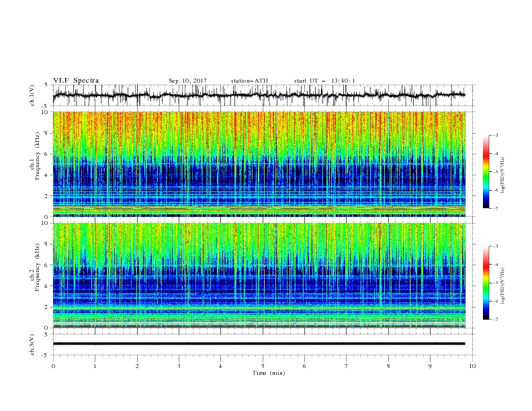Click the "ch.3(V)" axis label
Screen dimensions: 532x411
(x=32, y=345)
